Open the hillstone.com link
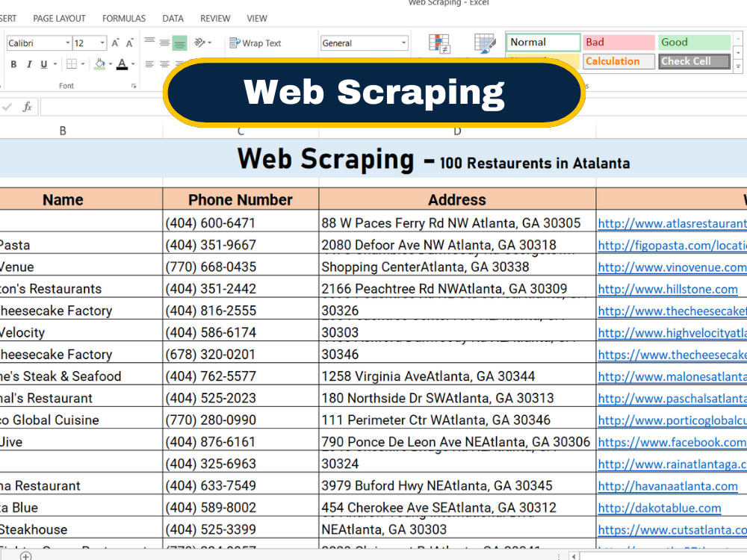 [x=668, y=289]
